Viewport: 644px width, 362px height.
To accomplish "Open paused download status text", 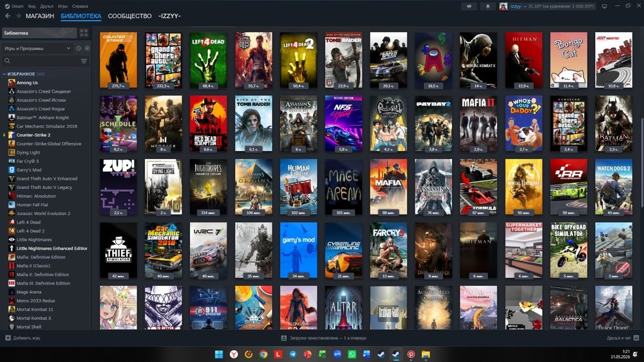I will (x=328, y=338).
